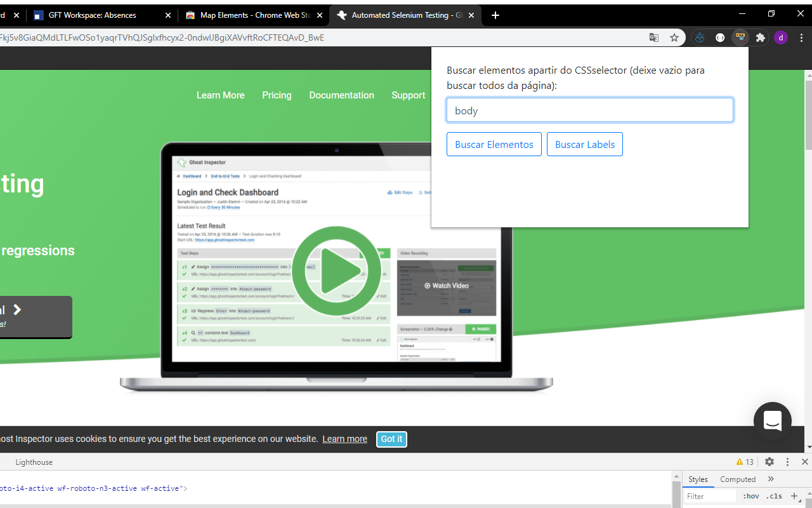The image size is (812, 508).
Task: Toggle the :hov element state panel
Action: [751, 496]
